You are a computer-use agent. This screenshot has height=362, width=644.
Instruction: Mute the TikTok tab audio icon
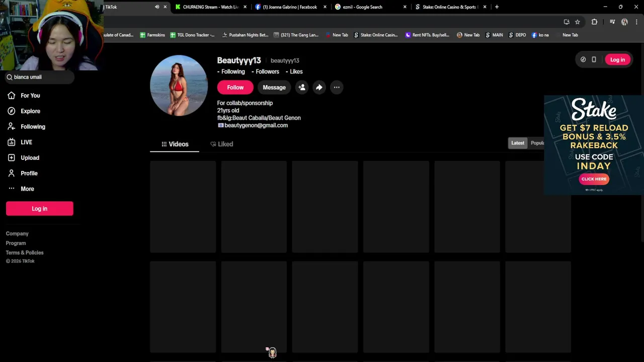coord(157,7)
